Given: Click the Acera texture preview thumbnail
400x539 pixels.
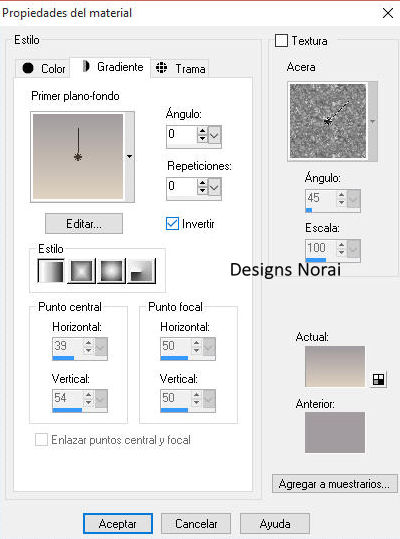Looking at the screenshot, I should coord(328,121).
